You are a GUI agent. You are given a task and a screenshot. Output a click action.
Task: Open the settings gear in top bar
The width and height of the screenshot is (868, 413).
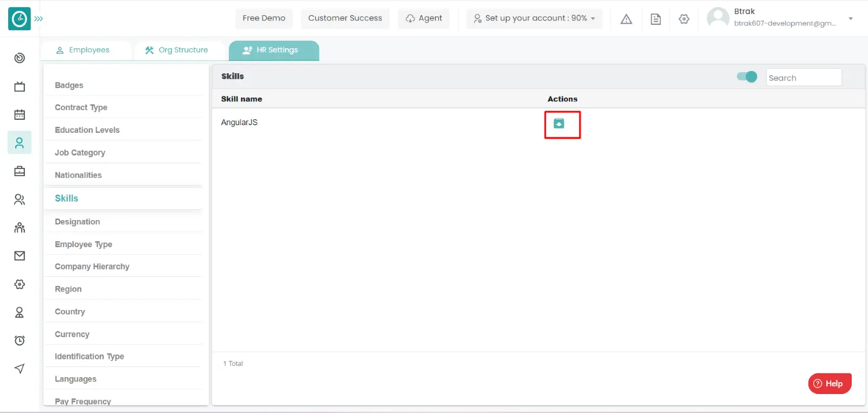[x=684, y=19]
